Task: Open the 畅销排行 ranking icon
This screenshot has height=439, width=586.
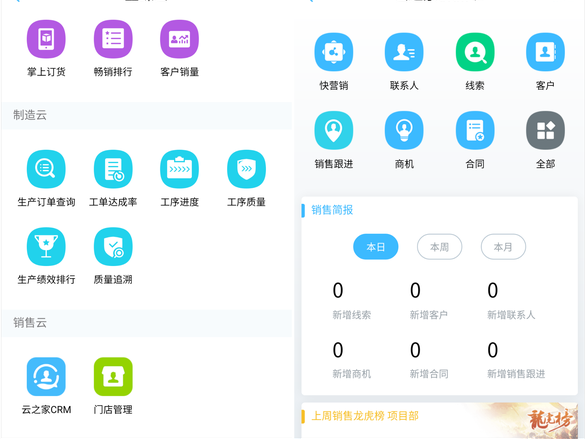Action: [x=113, y=39]
